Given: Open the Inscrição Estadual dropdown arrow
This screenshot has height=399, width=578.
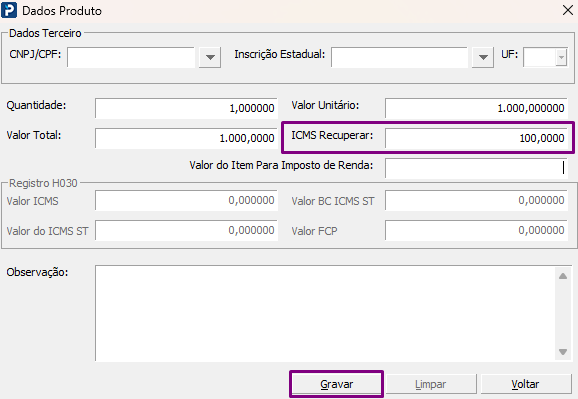Looking at the screenshot, I should (483, 57).
